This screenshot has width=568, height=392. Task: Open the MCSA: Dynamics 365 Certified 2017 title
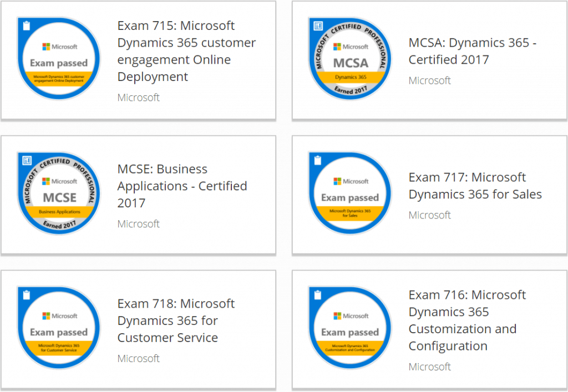coord(472,51)
